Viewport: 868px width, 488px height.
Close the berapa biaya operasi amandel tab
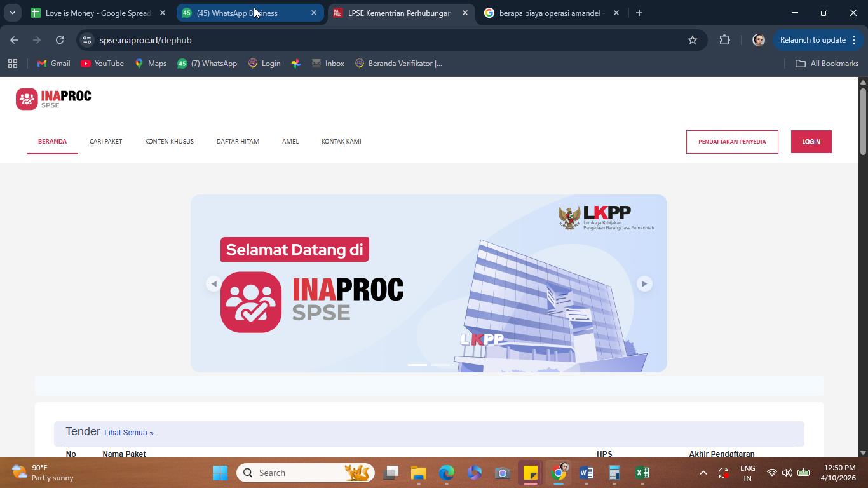(616, 13)
